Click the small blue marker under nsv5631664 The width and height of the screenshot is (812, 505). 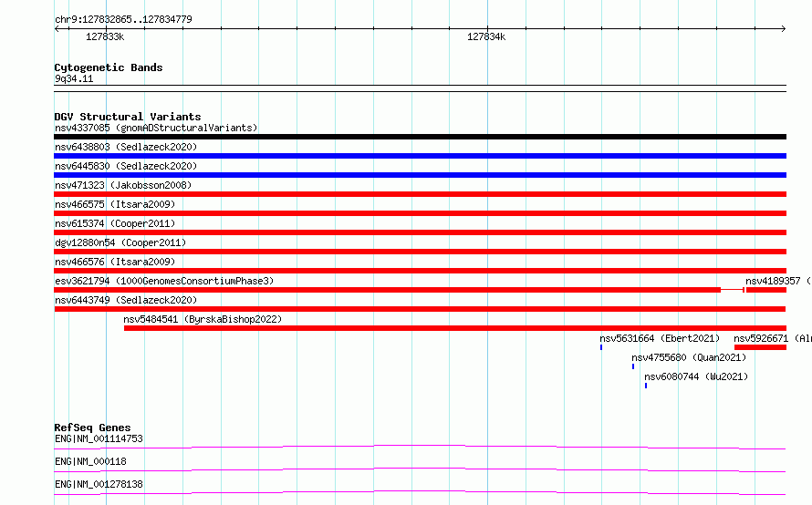pyautogui.click(x=601, y=347)
